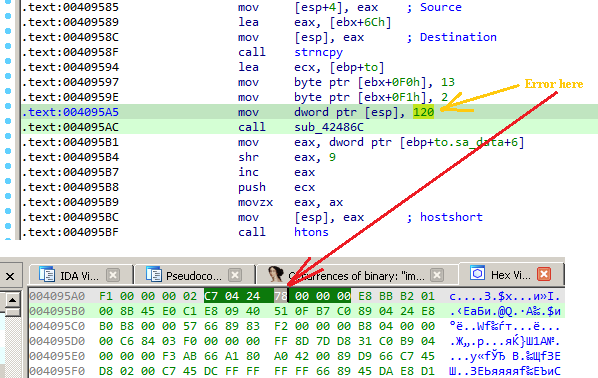Click the '; hostshort' comment
The height and width of the screenshot is (378, 598).
coord(445,217)
